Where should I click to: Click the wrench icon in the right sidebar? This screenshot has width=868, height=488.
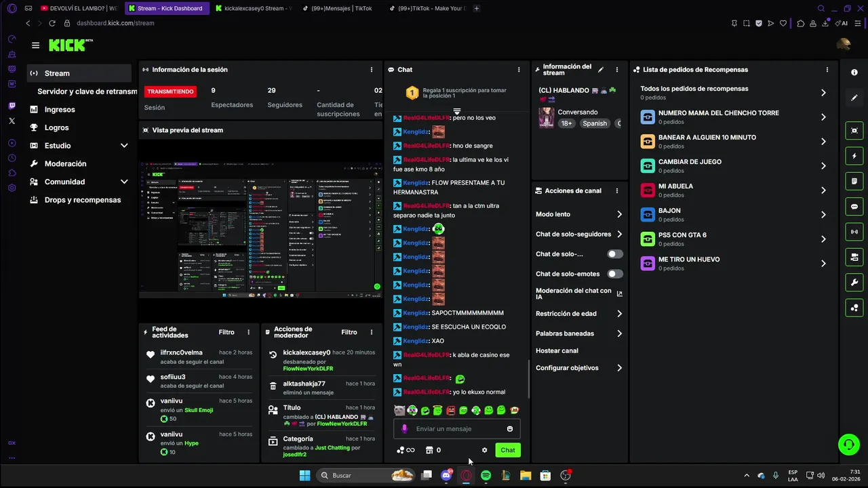(854, 283)
